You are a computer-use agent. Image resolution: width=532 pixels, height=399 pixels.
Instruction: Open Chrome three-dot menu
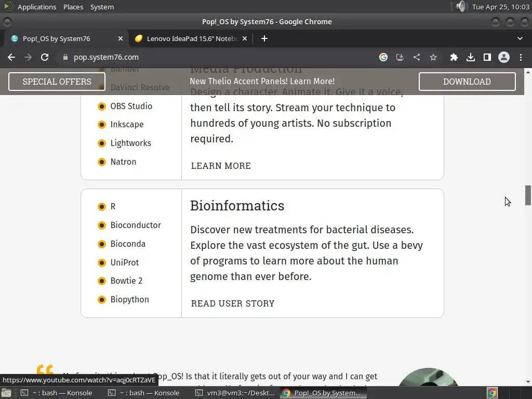(x=521, y=57)
